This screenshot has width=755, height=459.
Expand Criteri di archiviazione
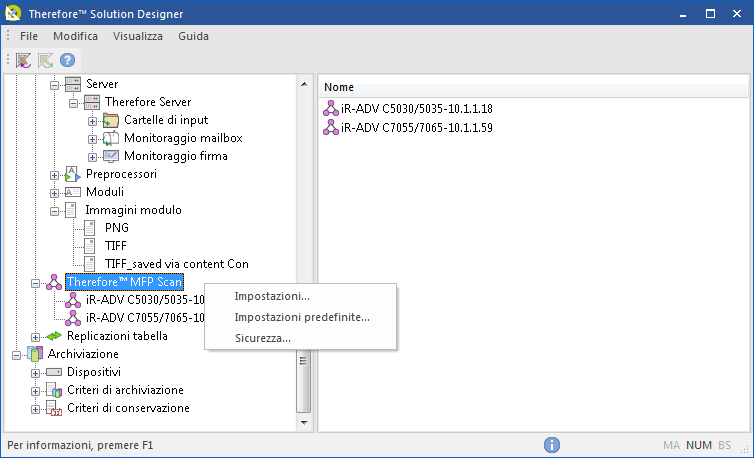pos(36,391)
